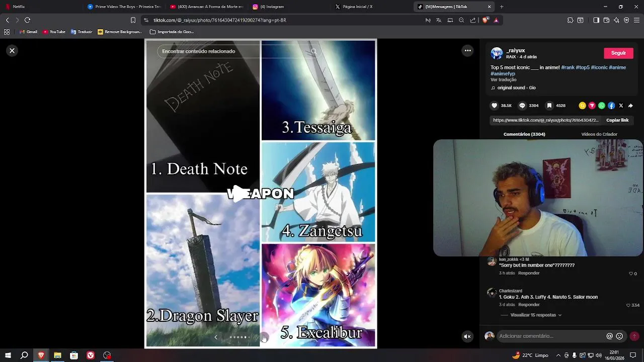Switch to the YouTube Arrancar tab
This screenshot has height=362, width=644.
click(x=206, y=7)
